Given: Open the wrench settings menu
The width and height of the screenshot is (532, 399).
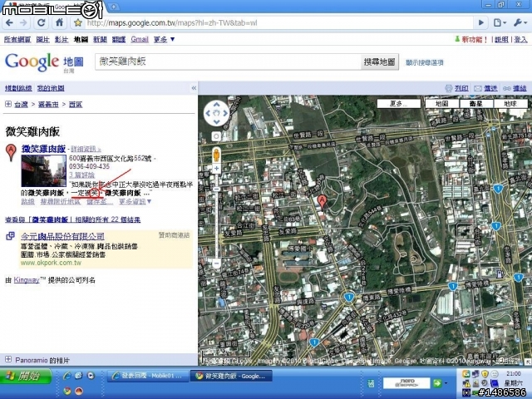Looking at the screenshot, I should [x=520, y=23].
